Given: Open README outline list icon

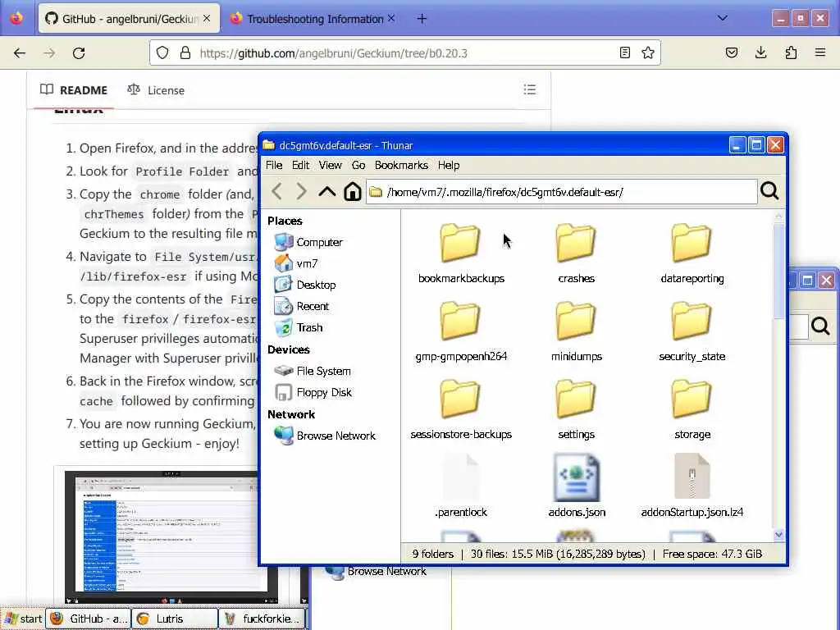Looking at the screenshot, I should [x=529, y=89].
